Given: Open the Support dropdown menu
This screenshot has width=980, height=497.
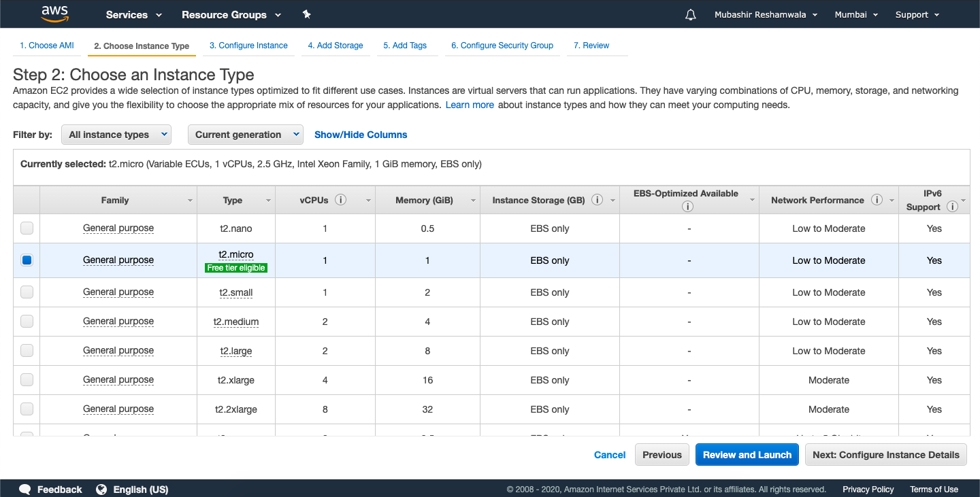Looking at the screenshot, I should click(917, 14).
